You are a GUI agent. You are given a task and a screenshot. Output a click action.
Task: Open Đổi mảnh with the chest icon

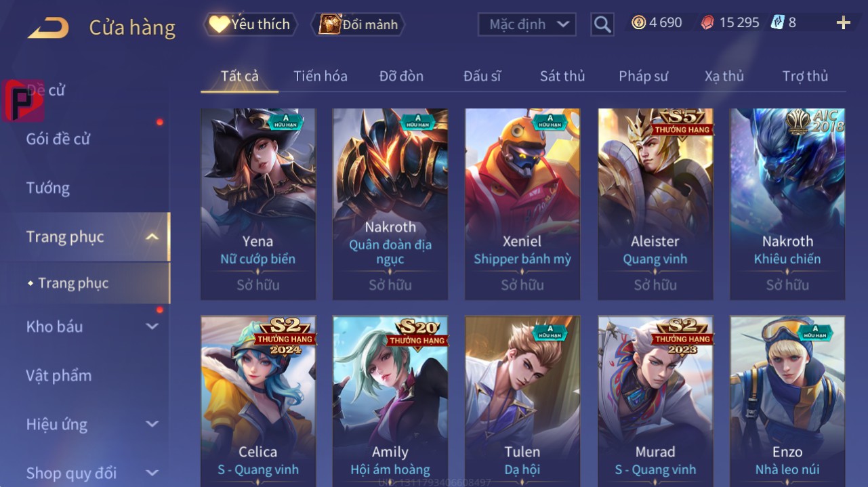(329, 24)
